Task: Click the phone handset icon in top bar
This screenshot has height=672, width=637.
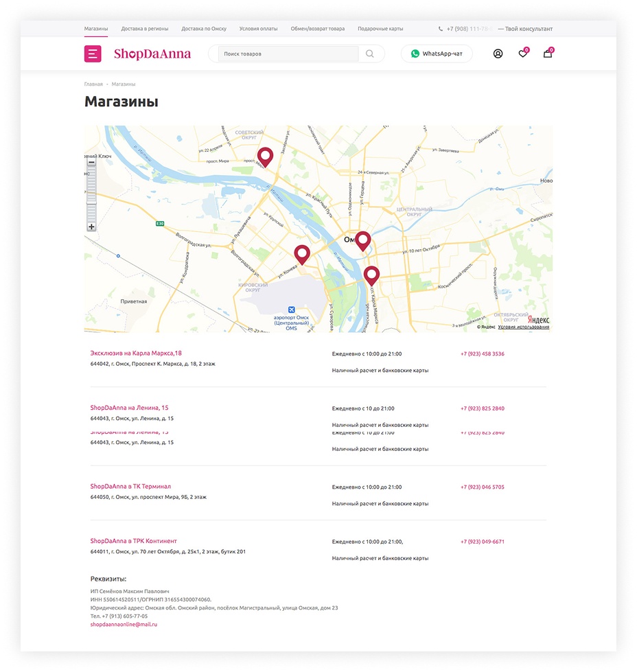Action: tap(441, 29)
